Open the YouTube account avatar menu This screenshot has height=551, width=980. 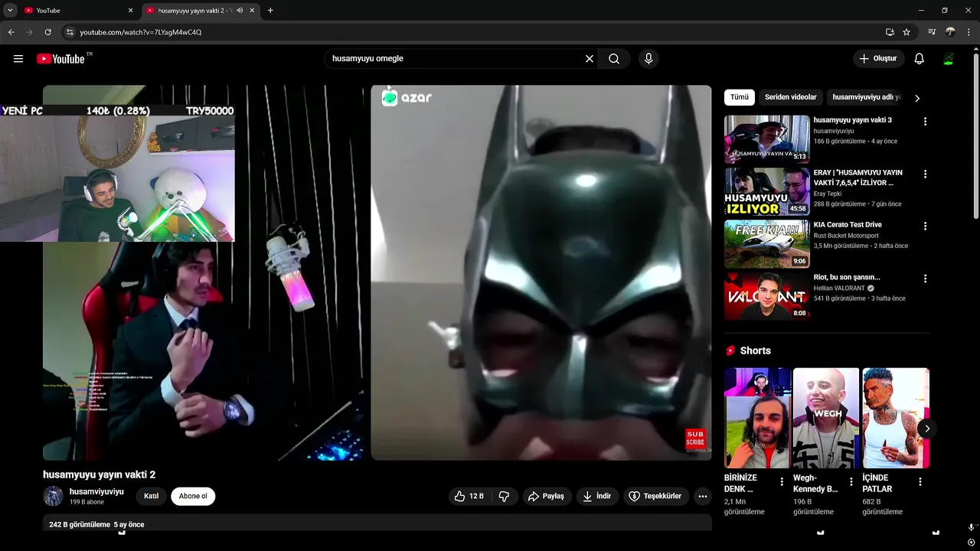pyautogui.click(x=949, y=59)
